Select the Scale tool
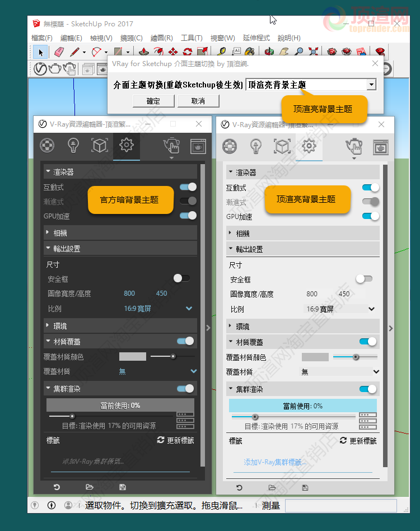 pyautogui.click(x=202, y=52)
